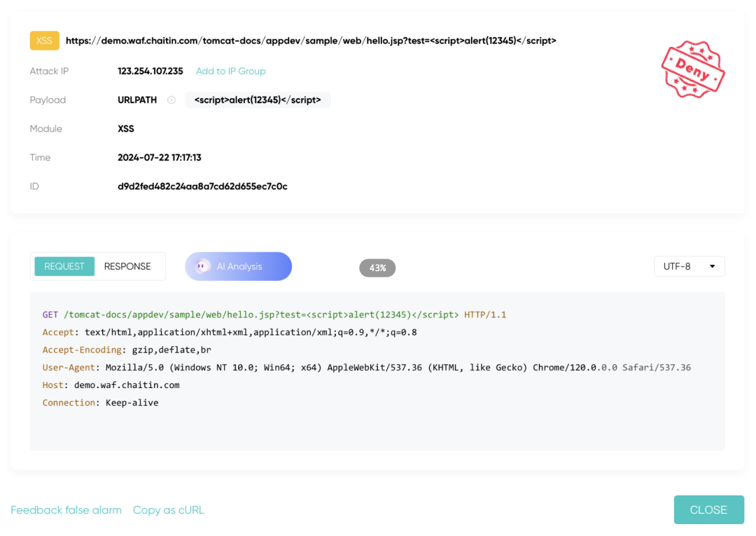Click the Attack IP label
Viewport: 756px width, 536px height.
49,71
